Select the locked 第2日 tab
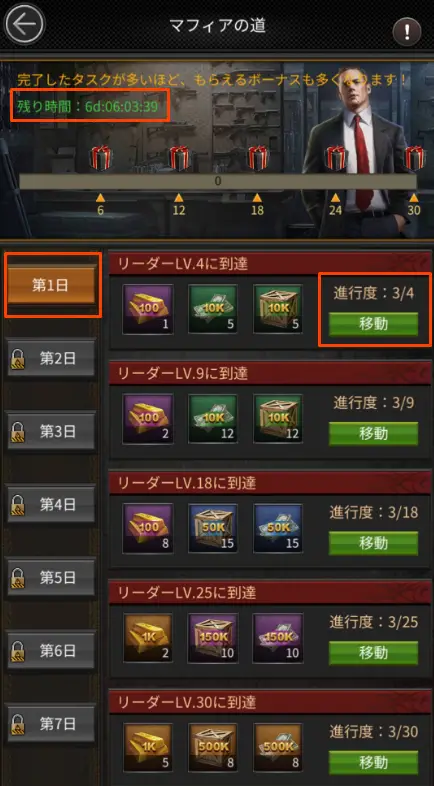The height and width of the screenshot is (786, 434). click(51, 358)
